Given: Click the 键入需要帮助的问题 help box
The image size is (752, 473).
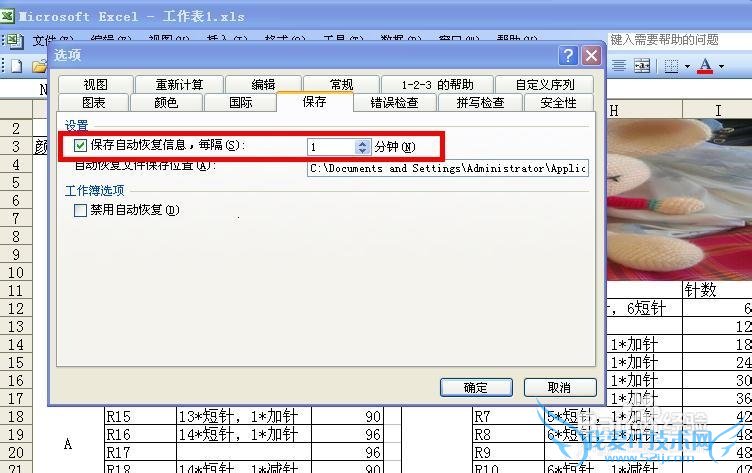Looking at the screenshot, I should click(679, 40).
